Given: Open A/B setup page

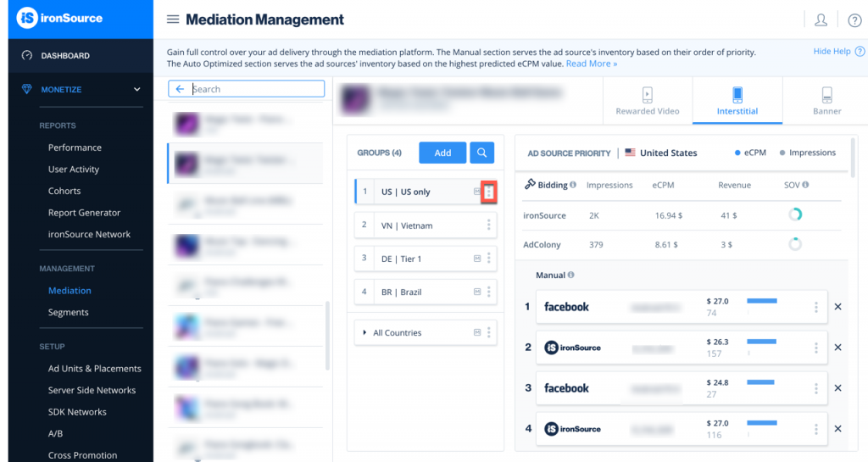Looking at the screenshot, I should (x=55, y=433).
